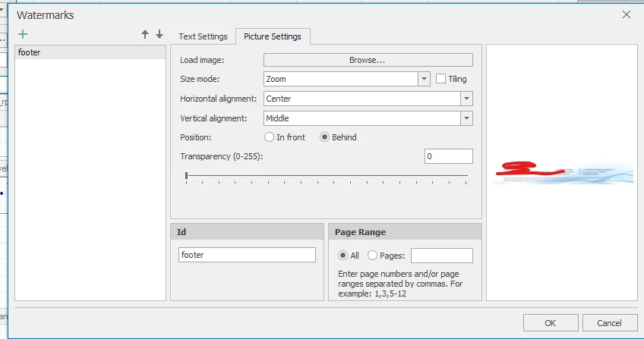Click the Id text field
The image size is (644, 339).
point(247,256)
